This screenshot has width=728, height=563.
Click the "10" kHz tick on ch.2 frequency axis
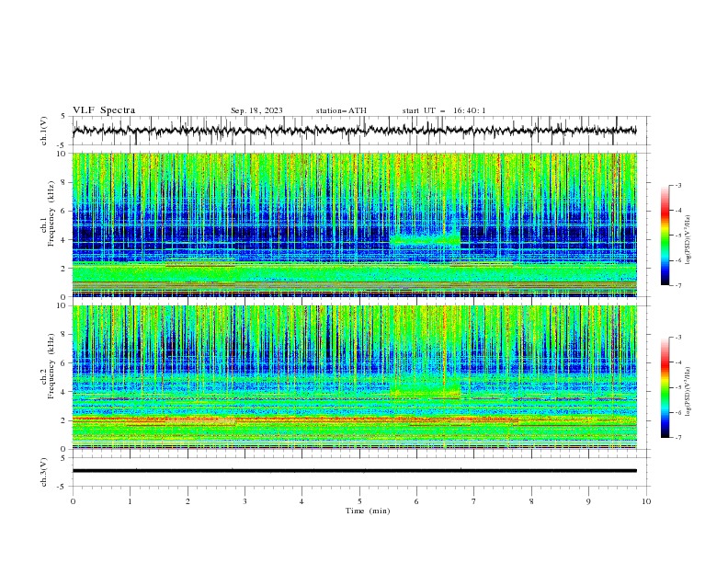click(x=63, y=305)
